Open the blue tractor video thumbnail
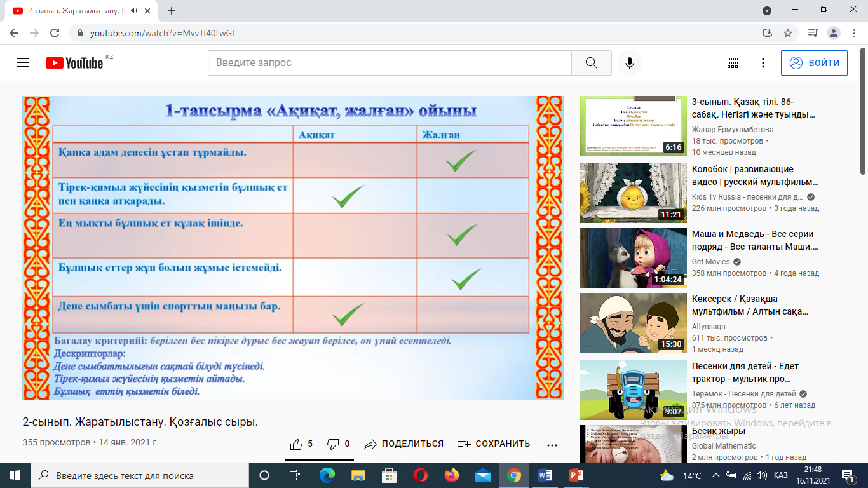This screenshot has width=868, height=488. [634, 390]
